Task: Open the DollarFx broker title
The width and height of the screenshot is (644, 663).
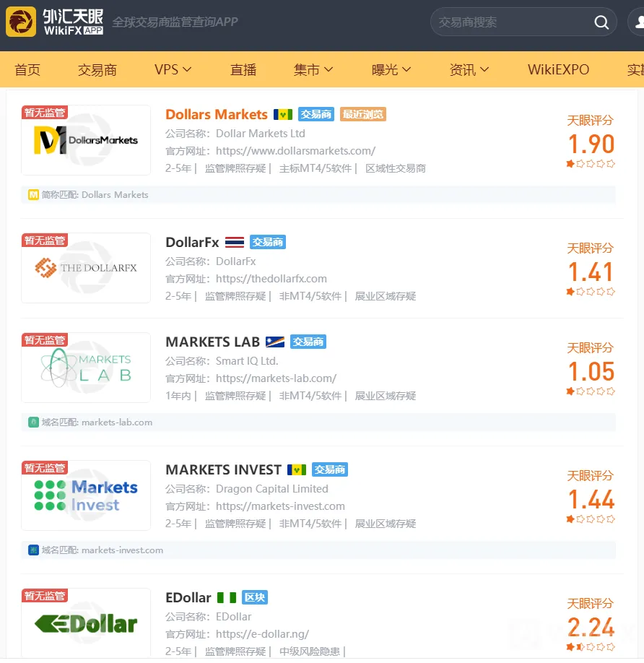Action: pos(192,242)
